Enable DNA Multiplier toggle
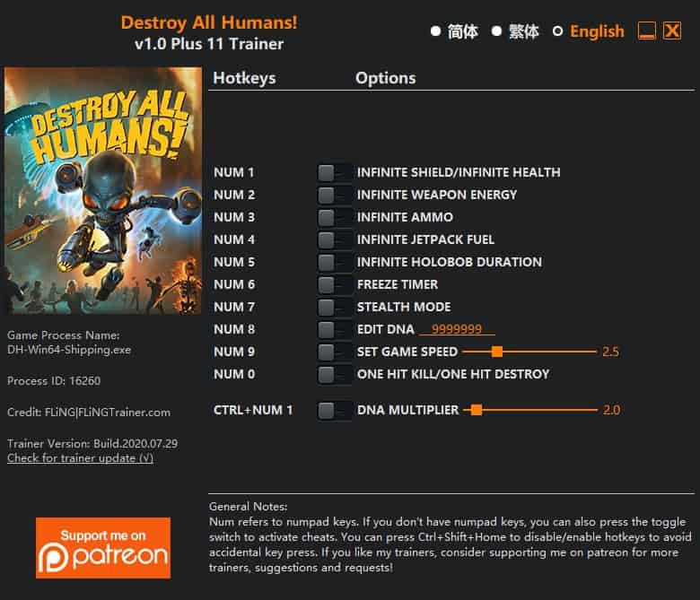 coord(335,411)
